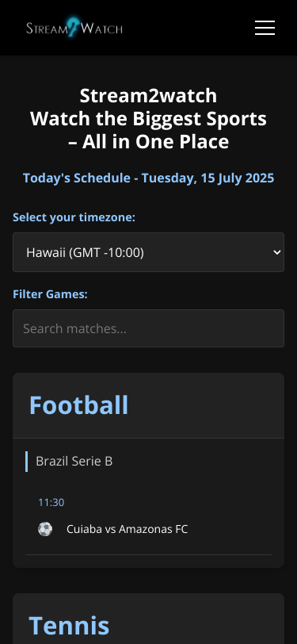The image size is (297, 644).
Task: Click the Select your timezone label
Action: pos(74,217)
